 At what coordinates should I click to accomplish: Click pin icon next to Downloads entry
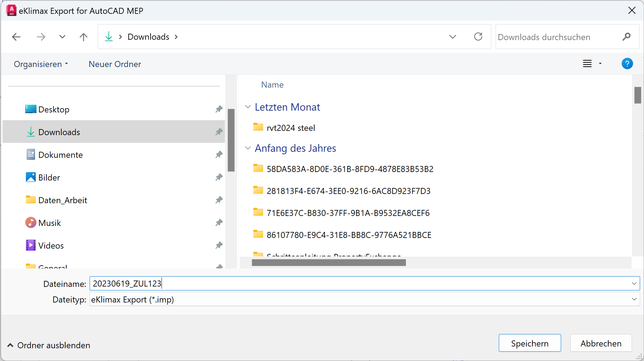[219, 132]
